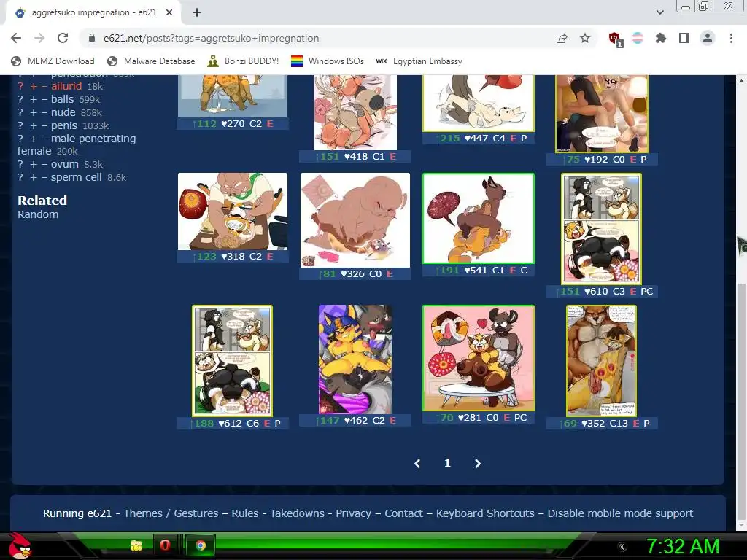Open the Rules footer link

coord(245,513)
